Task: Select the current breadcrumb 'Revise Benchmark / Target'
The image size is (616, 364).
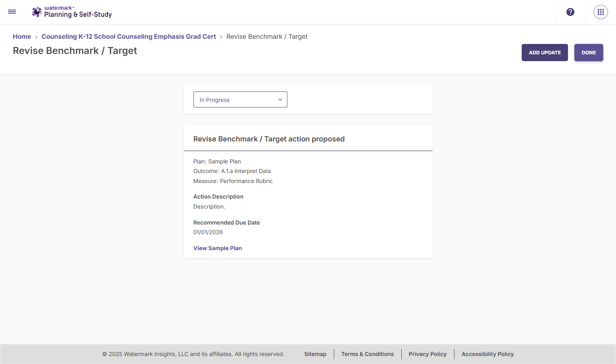Action: pyautogui.click(x=267, y=36)
